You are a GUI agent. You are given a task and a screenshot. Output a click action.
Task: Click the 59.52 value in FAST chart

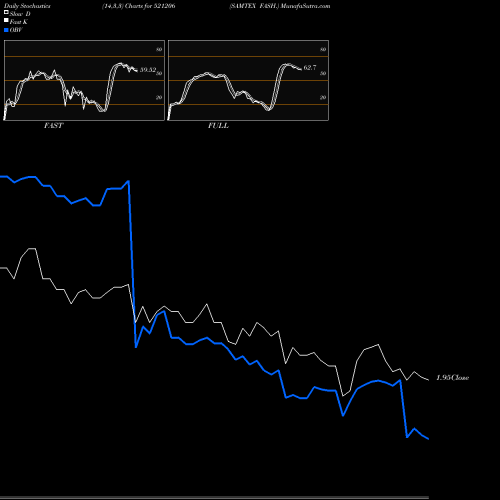[148, 70]
